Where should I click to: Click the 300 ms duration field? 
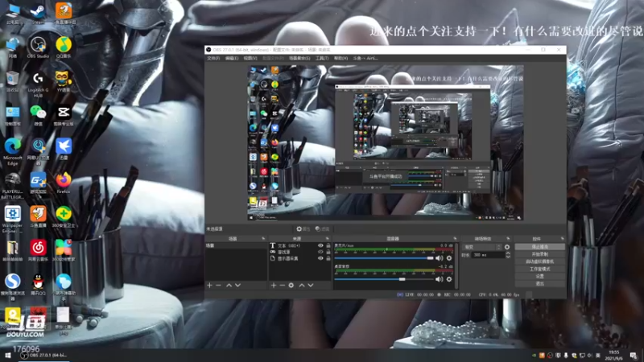[488, 255]
